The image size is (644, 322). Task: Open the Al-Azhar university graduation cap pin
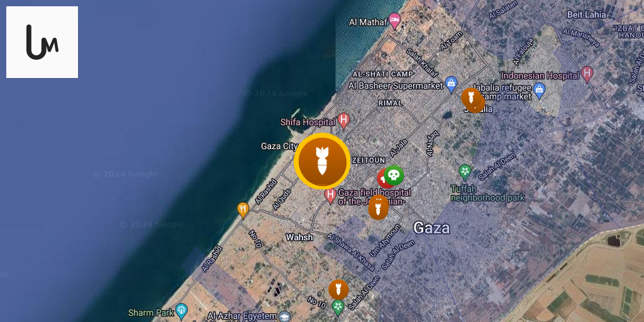284,316
